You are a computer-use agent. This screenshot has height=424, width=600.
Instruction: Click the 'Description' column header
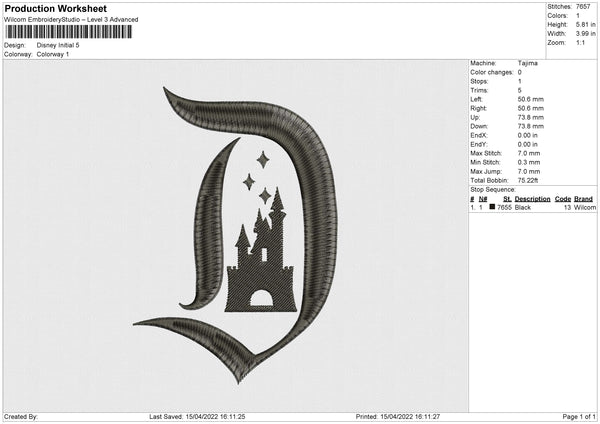click(532, 199)
